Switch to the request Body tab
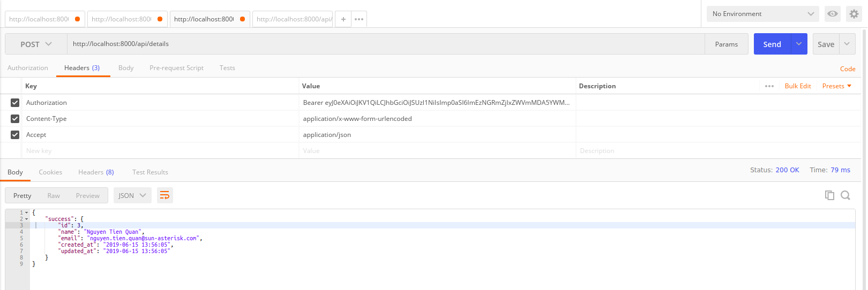Viewport: 868px width, 290px height. click(126, 68)
